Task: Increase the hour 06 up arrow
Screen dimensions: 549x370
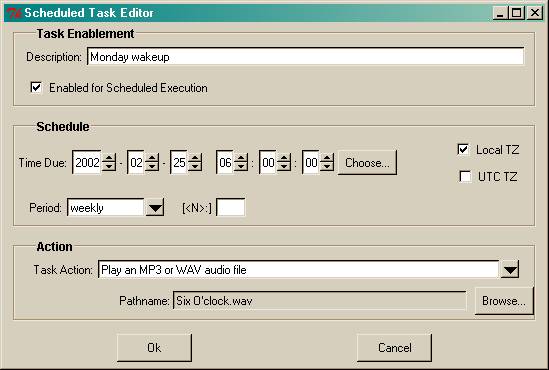Action: click(241, 158)
